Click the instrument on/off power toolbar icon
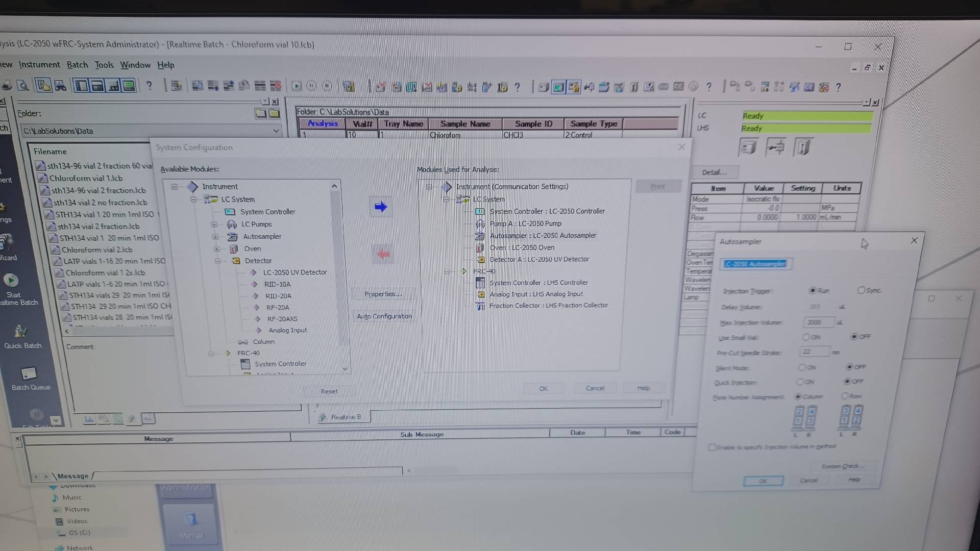This screenshot has width=980, height=551. [x=693, y=87]
